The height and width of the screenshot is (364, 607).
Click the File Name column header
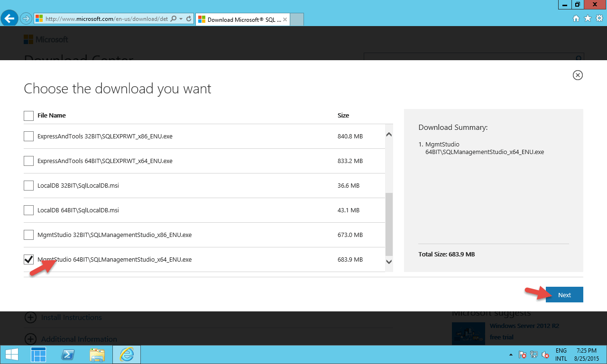pos(52,116)
